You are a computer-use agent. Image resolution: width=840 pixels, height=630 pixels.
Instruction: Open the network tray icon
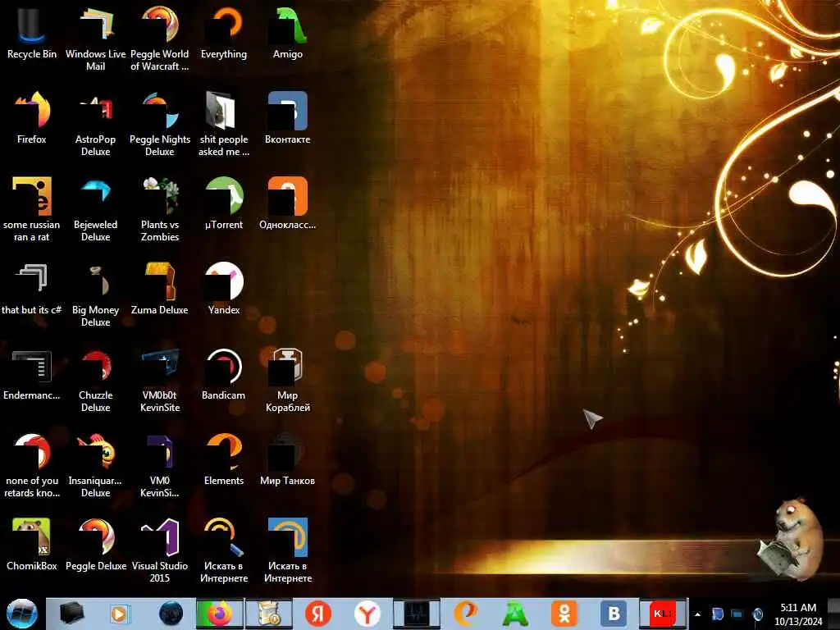pos(737,614)
